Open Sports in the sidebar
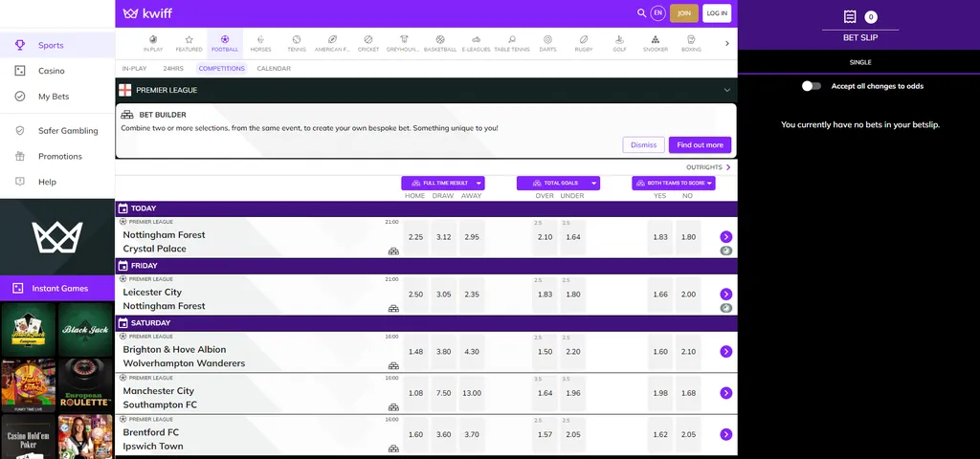 click(x=57, y=45)
